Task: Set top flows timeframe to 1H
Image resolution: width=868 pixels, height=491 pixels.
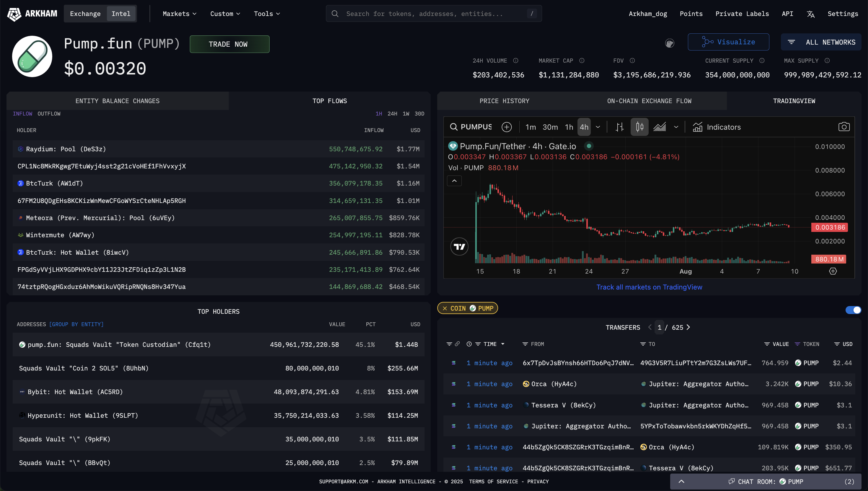Action: pyautogui.click(x=379, y=114)
